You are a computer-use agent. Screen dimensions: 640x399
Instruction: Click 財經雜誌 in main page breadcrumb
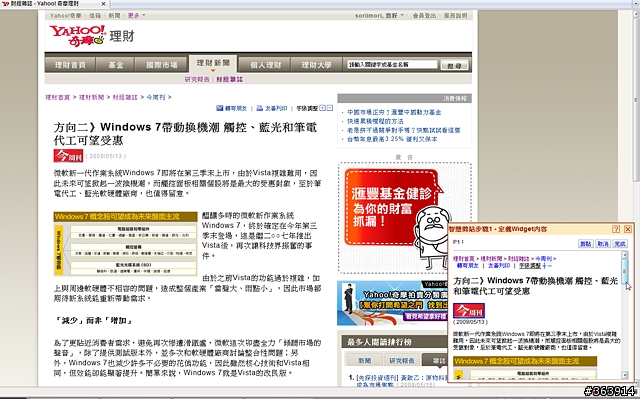pyautogui.click(x=125, y=97)
